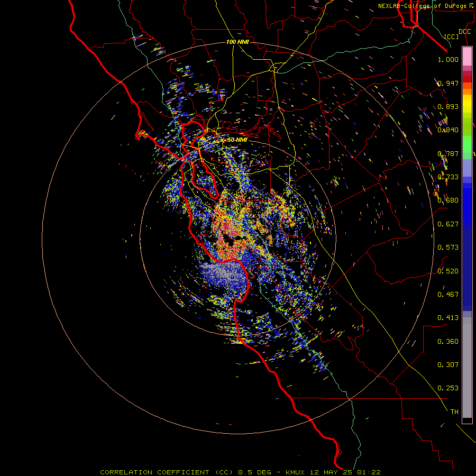Click the 0.733 scale label

[448, 177]
